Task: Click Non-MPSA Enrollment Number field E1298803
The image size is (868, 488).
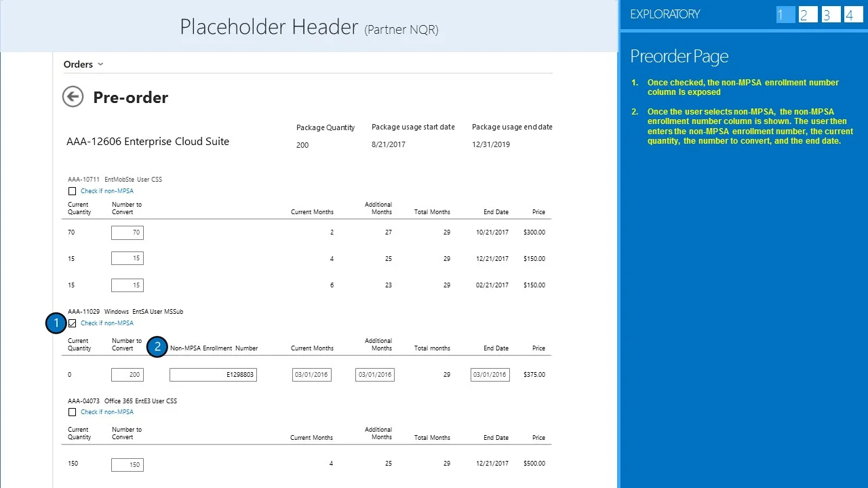Action: (x=213, y=375)
